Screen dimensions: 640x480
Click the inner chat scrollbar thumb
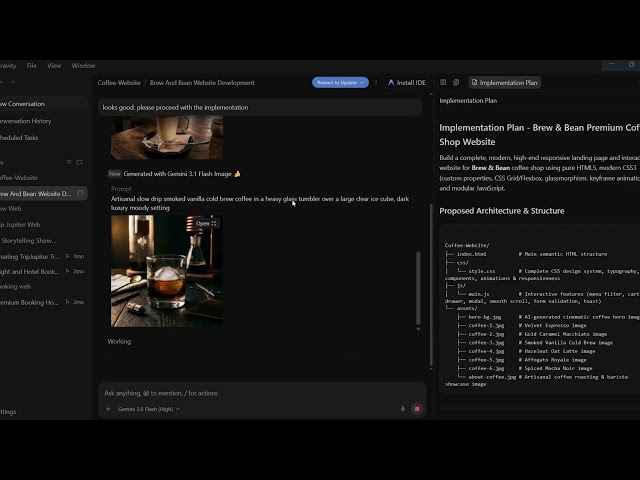pyautogui.click(x=418, y=288)
